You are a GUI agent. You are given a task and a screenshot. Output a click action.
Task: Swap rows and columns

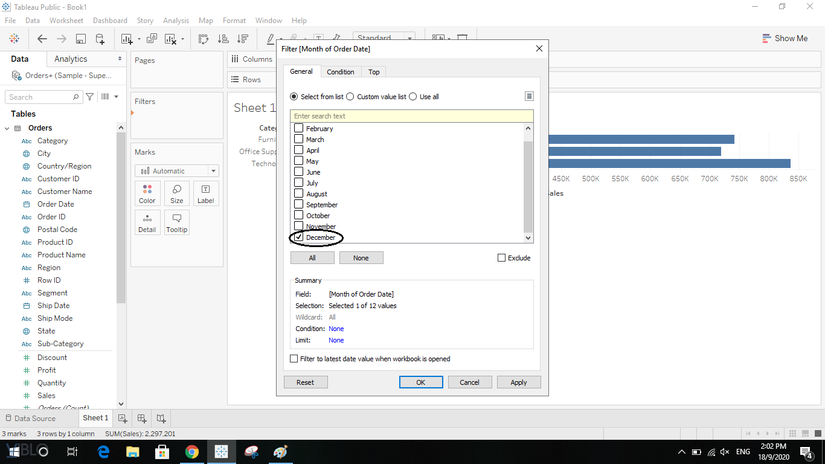click(203, 39)
